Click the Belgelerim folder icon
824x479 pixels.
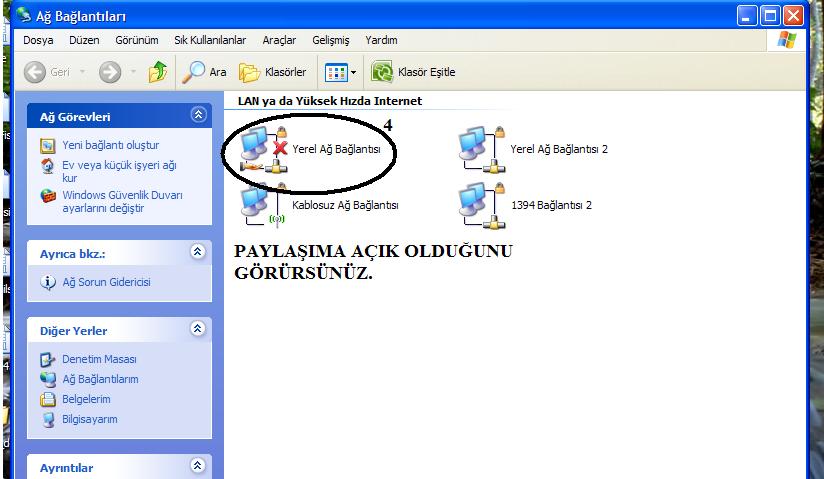[48, 400]
